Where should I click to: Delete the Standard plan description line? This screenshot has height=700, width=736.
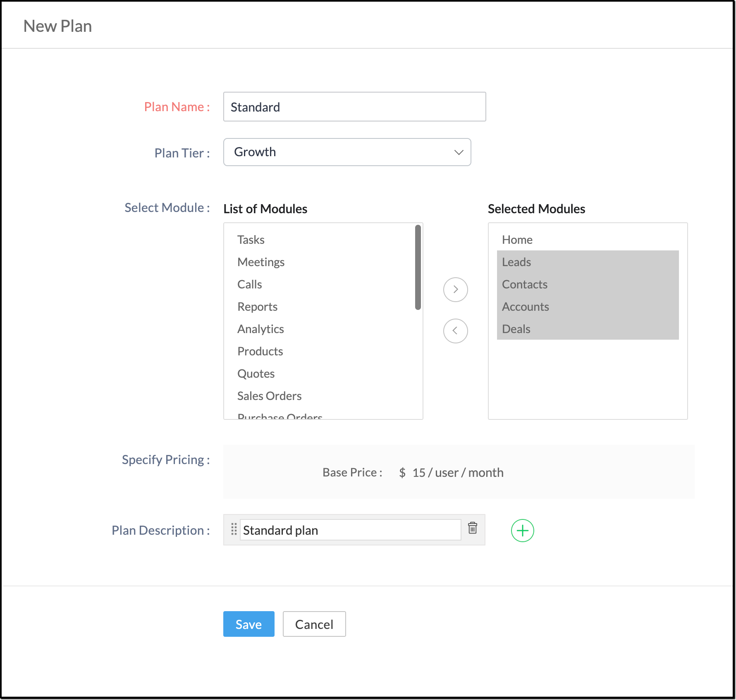point(472,528)
